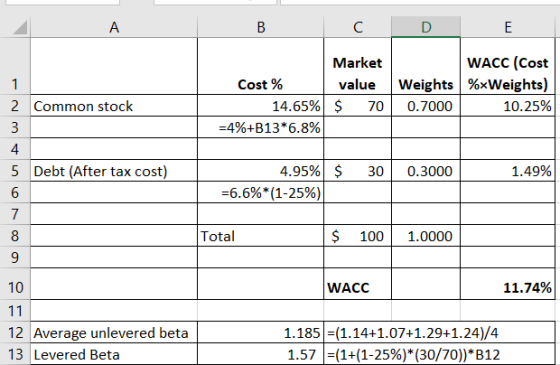Select row 11 header

pyautogui.click(x=15, y=311)
